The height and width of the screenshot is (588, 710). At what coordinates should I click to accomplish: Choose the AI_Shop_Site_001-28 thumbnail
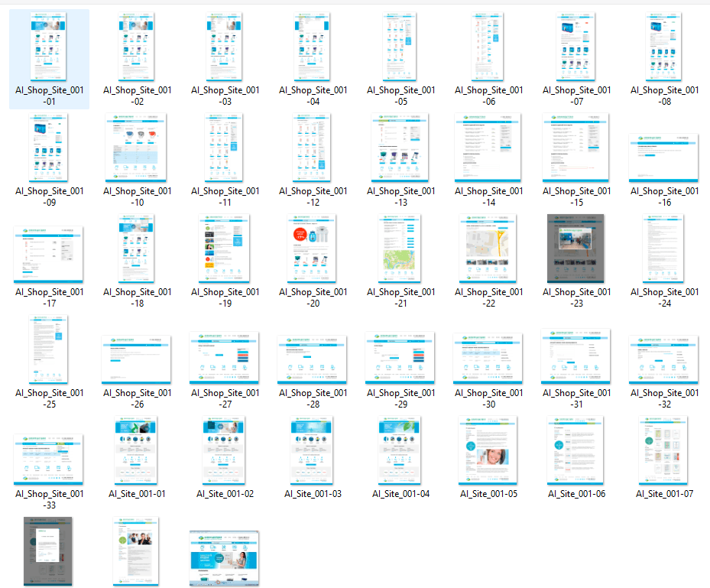pyautogui.click(x=312, y=359)
